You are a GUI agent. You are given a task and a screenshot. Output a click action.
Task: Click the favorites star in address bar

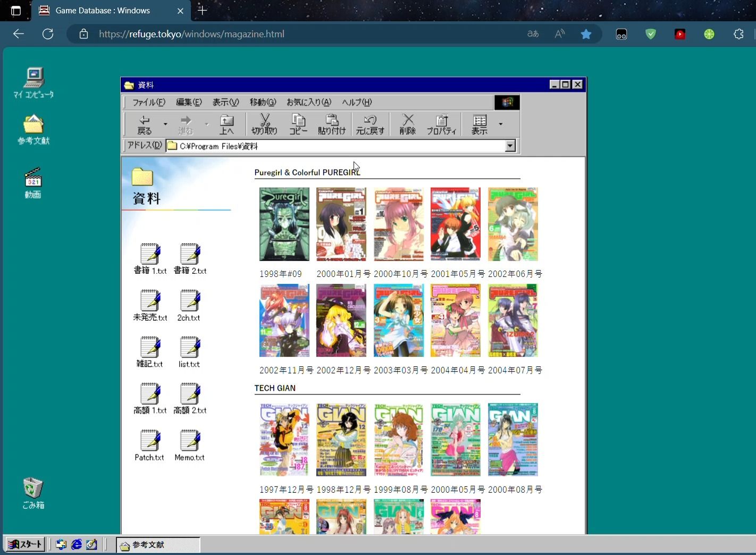tap(586, 34)
